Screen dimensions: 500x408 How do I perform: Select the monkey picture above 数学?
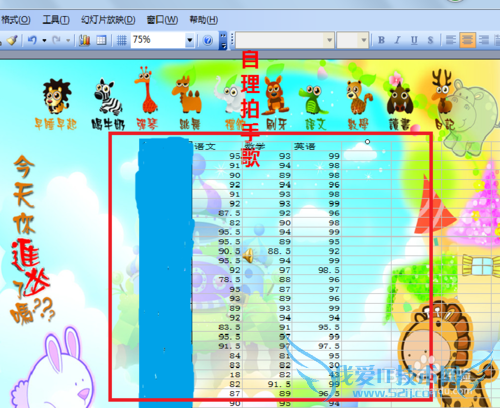(x=359, y=97)
